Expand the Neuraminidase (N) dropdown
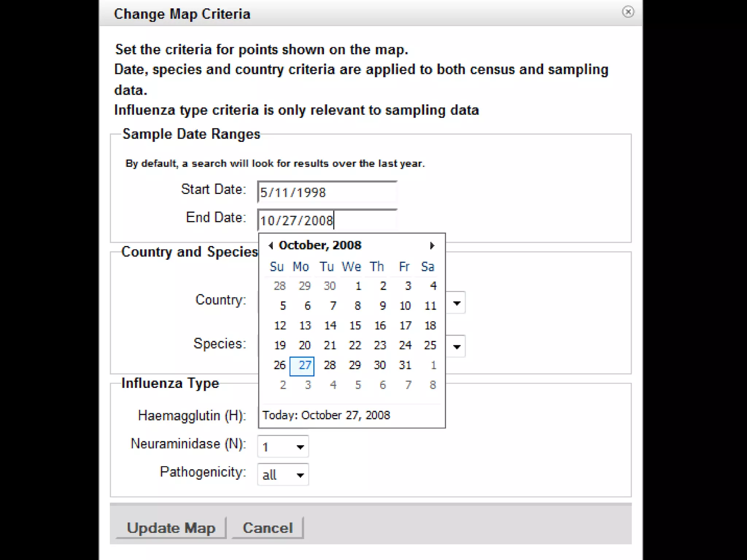 click(300, 447)
